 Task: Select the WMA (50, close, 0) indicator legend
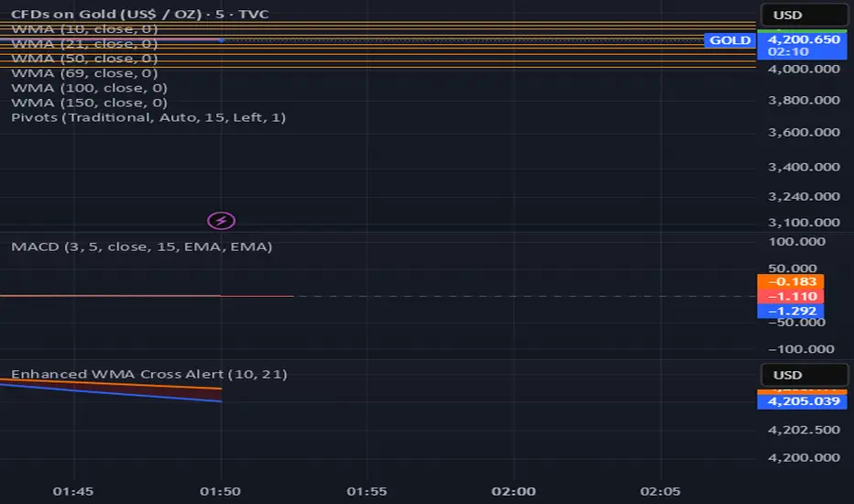84,59
